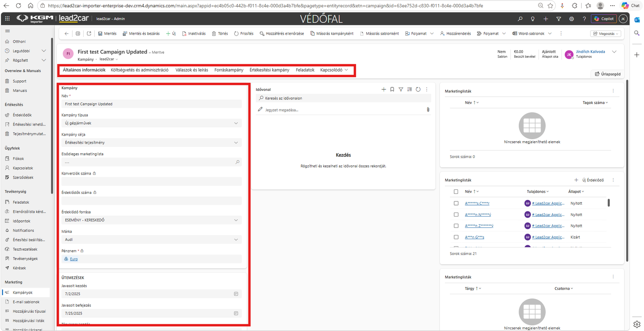This screenshot has height=331, width=644.
Task: Expand the Legutóbbi section in sidebar
Action: pyautogui.click(x=44, y=51)
